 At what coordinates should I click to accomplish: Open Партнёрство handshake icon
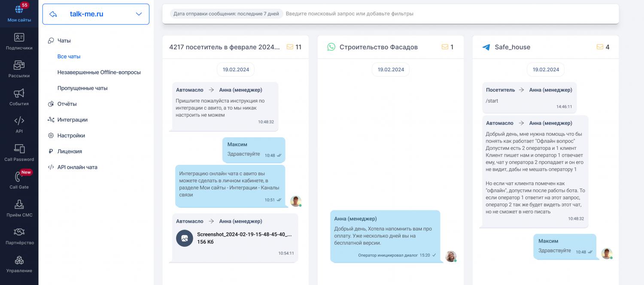tap(19, 236)
